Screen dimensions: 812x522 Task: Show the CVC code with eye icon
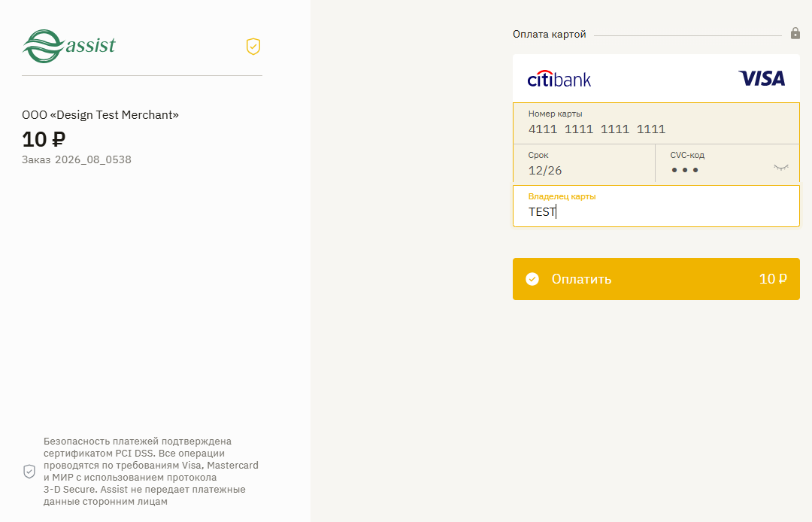pos(781,167)
